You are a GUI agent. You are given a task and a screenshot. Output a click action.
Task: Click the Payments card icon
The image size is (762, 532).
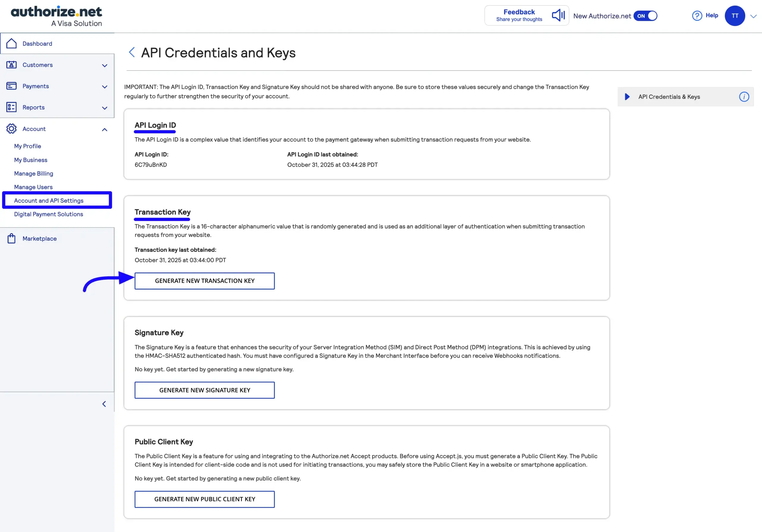click(12, 86)
